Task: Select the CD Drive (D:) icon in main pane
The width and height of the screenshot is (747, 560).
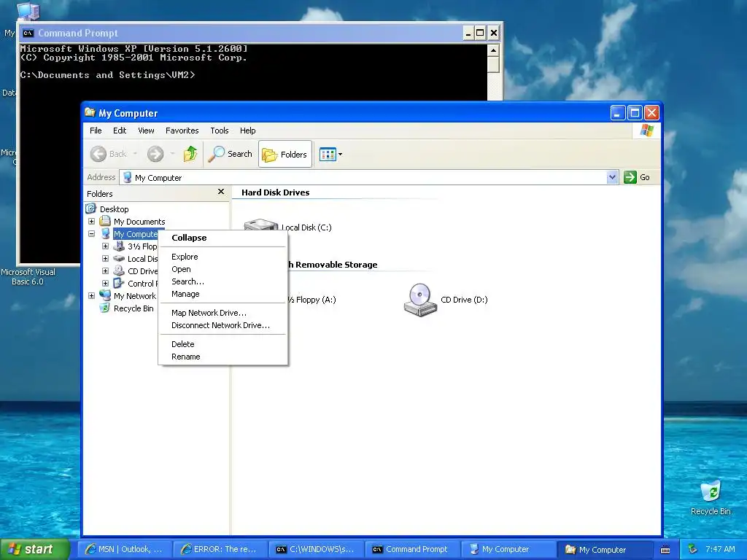Action: (x=420, y=300)
